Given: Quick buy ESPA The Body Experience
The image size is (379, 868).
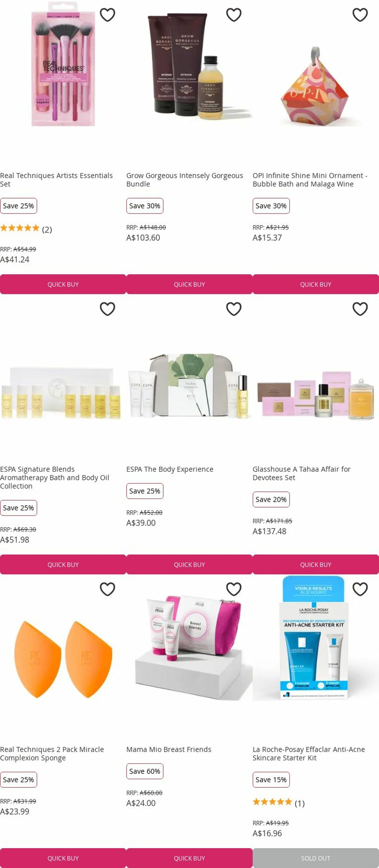Looking at the screenshot, I should [x=189, y=564].
